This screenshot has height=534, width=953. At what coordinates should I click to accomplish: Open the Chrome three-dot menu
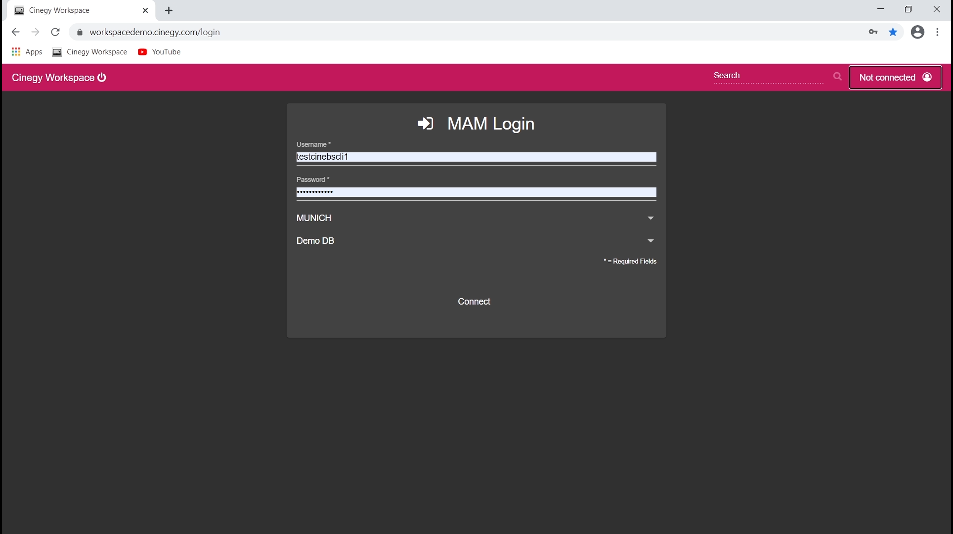coord(937,32)
